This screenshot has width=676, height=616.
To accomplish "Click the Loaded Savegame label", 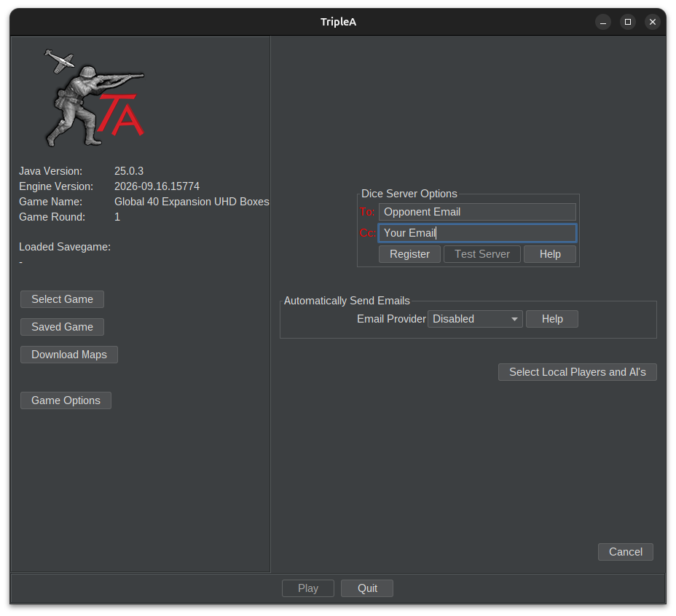I will pyautogui.click(x=65, y=247).
